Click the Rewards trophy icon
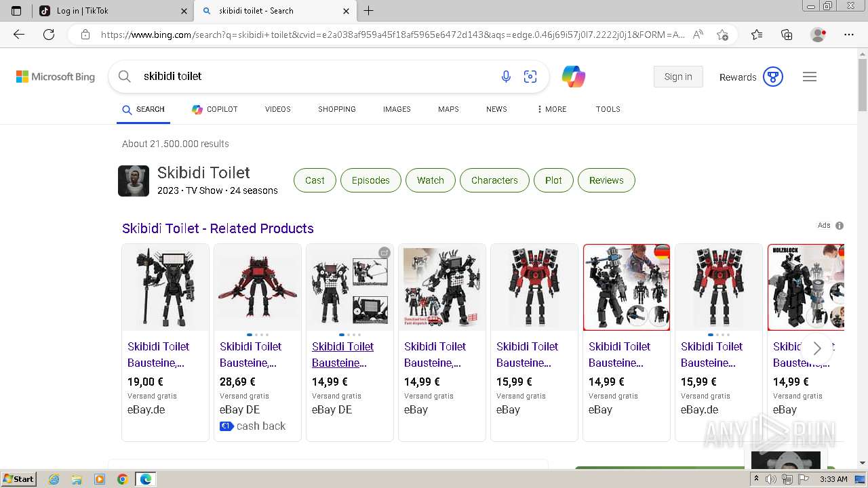Screen dimensions: 868x488 773,77
